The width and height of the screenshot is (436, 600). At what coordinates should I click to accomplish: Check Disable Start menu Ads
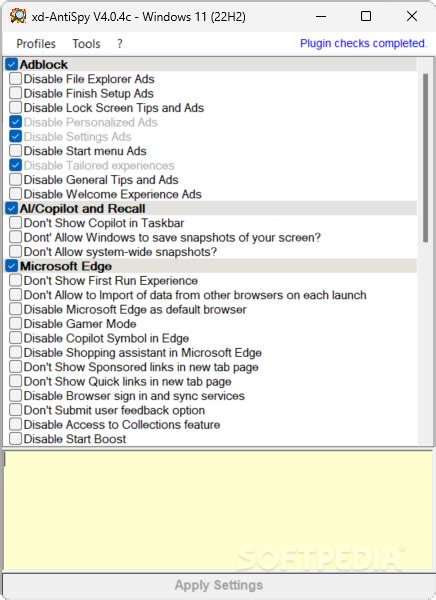click(x=15, y=151)
